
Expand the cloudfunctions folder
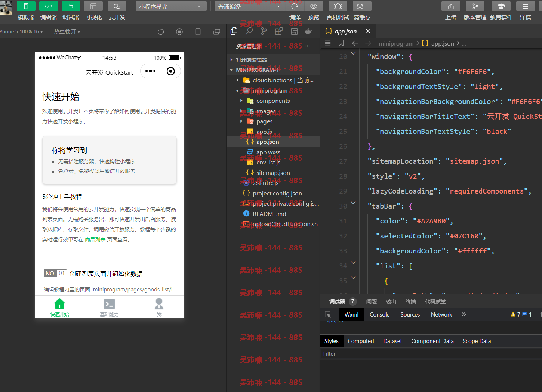coord(273,80)
